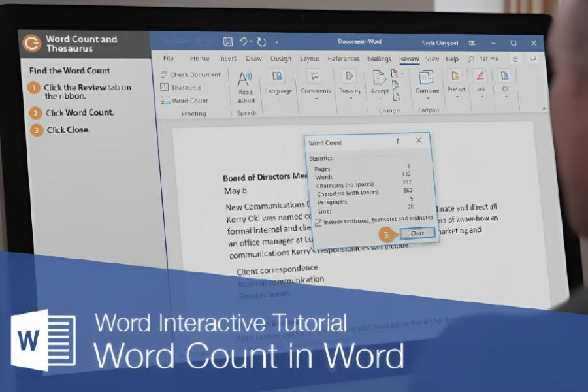The image size is (588, 392).
Task: Expand the Comments group menu
Action: 316,86
